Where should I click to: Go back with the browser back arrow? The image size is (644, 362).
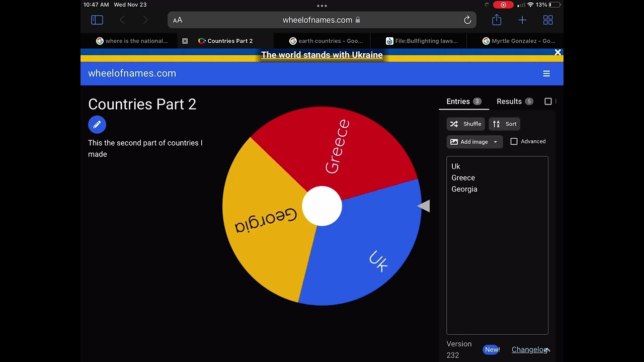(x=122, y=20)
